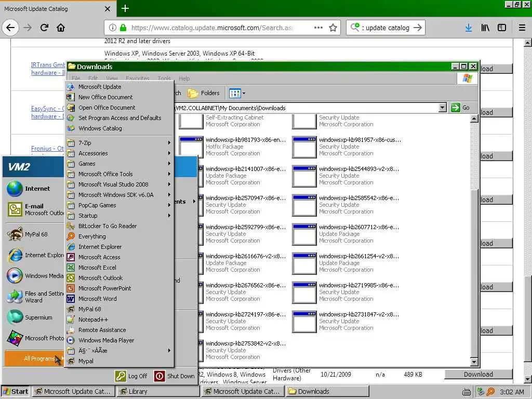Click the Download button for the 489 KB driver
The height and width of the screenshot is (399, 532).
pyautogui.click(x=478, y=374)
